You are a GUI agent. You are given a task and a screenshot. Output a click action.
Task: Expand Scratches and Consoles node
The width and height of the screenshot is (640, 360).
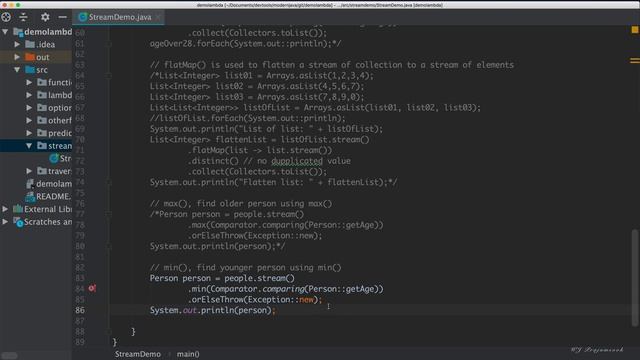[x=5, y=222]
